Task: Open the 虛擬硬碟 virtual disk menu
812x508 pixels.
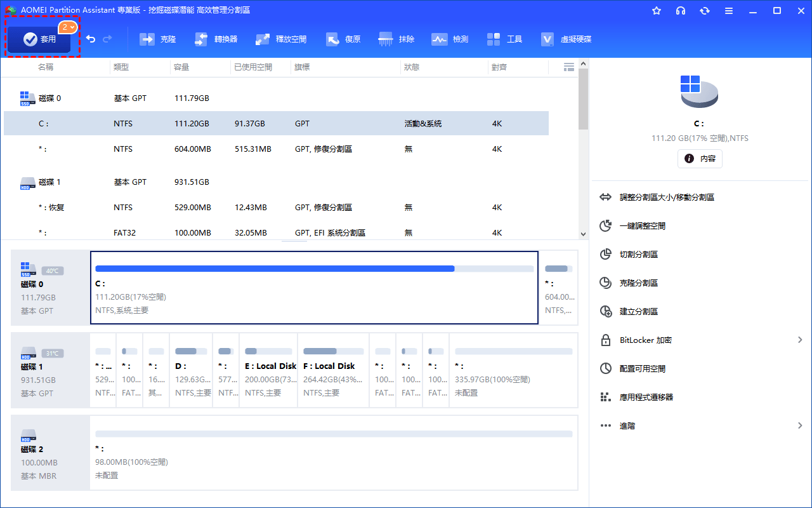Action: (x=566, y=39)
